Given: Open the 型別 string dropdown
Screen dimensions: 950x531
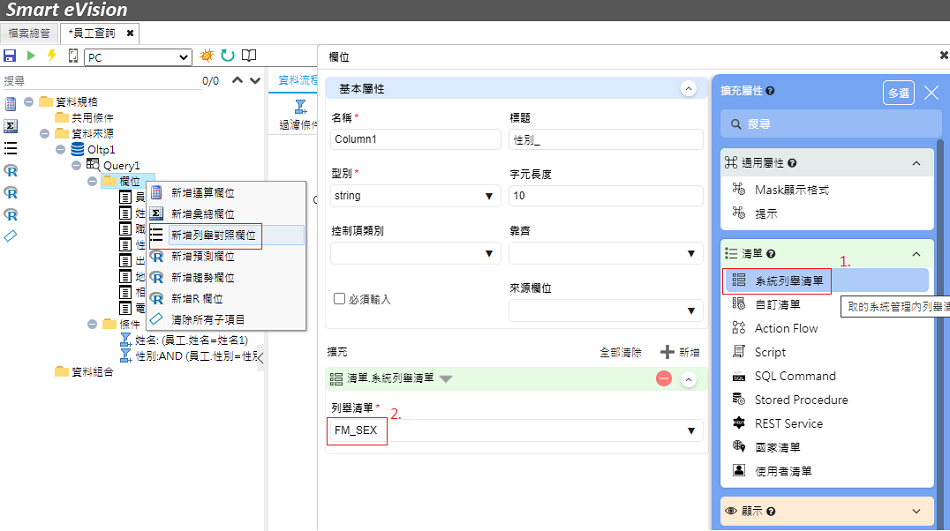Looking at the screenshot, I should [416, 196].
